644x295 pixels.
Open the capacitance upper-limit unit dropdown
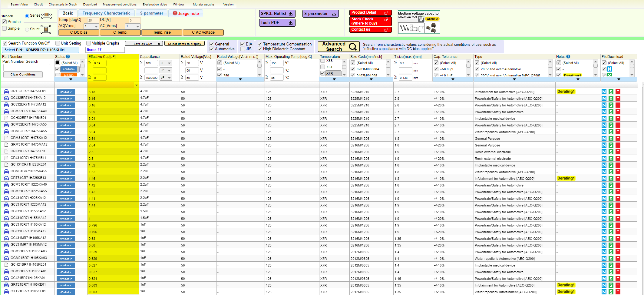pos(166,63)
